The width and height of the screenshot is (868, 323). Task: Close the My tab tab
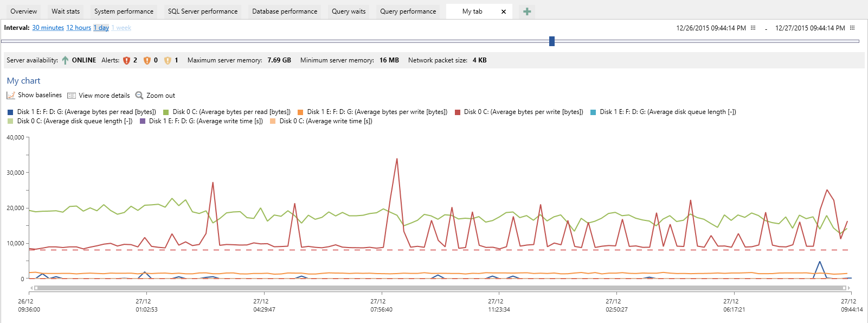point(504,11)
